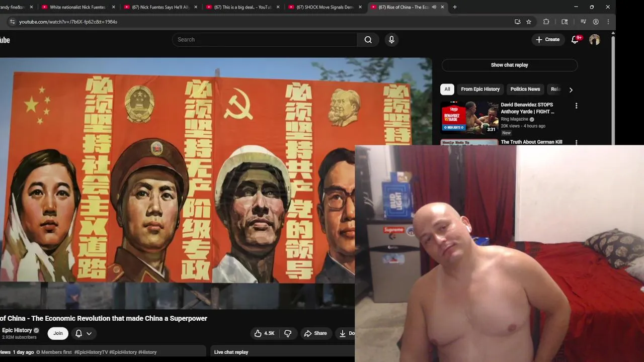Select the From Epic History chip
The height and width of the screenshot is (362, 644).
480,89
